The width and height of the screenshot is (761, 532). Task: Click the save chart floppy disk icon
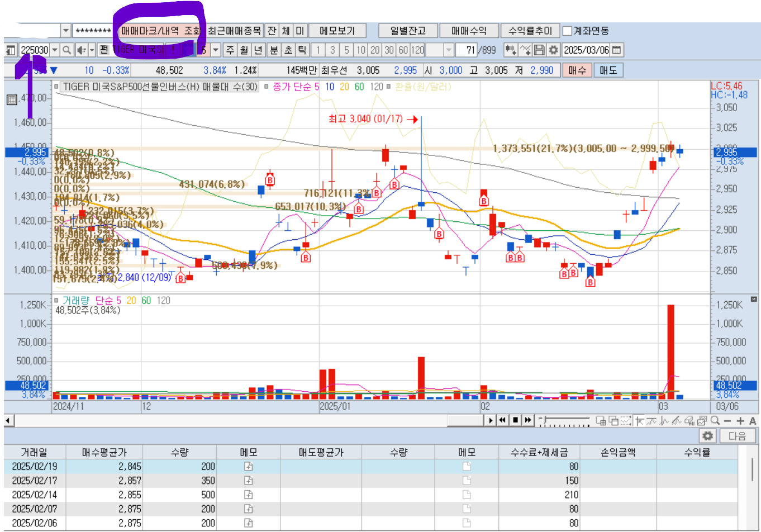tap(539, 50)
